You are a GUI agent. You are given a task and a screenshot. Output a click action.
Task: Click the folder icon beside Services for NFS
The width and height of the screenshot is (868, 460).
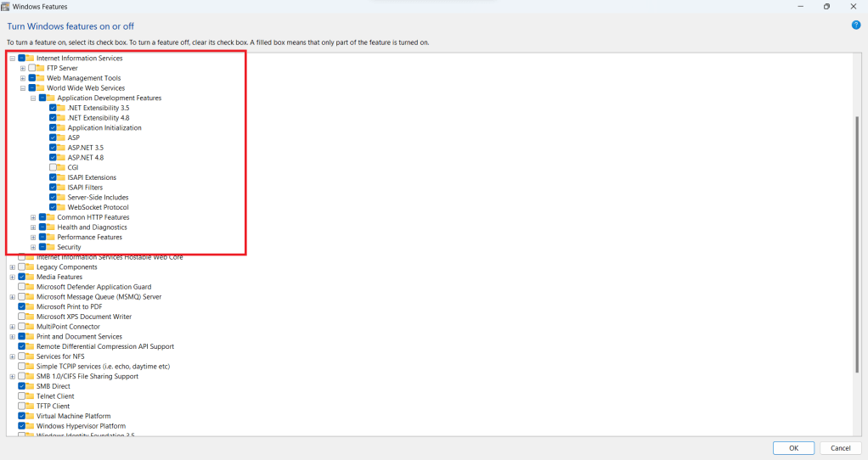click(31, 356)
